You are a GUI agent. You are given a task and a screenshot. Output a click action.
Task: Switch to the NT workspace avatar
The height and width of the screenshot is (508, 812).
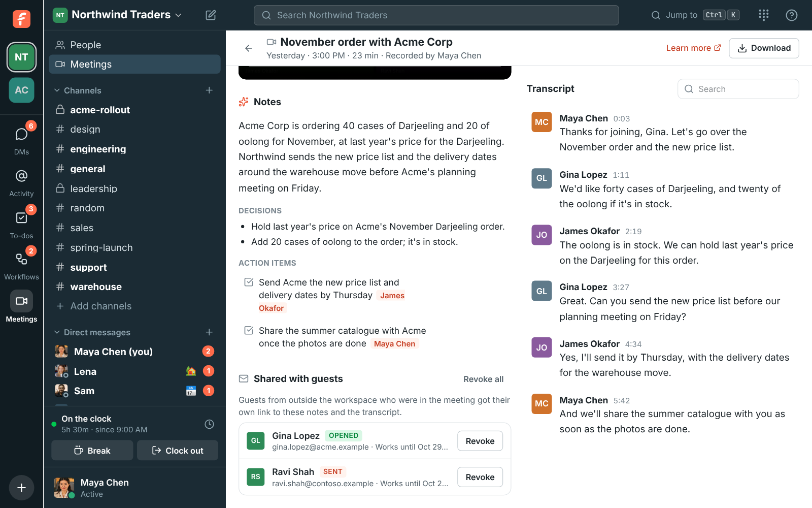click(x=21, y=57)
